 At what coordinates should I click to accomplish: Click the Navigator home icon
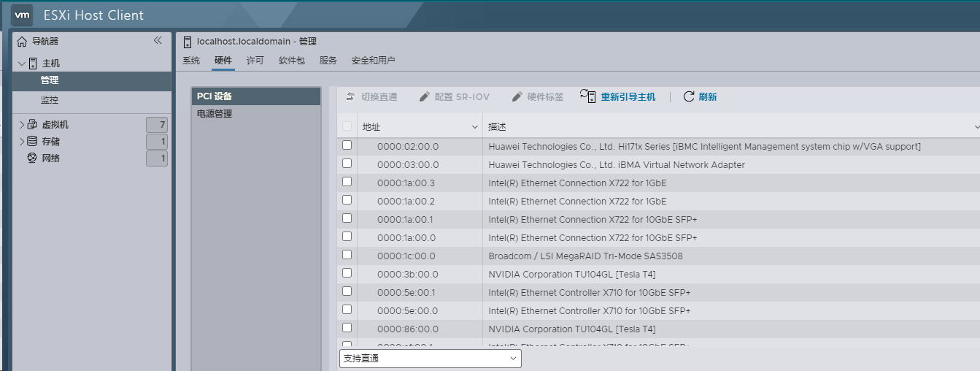[22, 42]
